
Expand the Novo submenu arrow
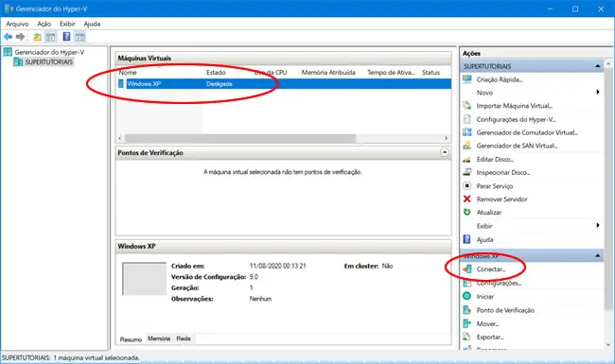tap(598, 92)
